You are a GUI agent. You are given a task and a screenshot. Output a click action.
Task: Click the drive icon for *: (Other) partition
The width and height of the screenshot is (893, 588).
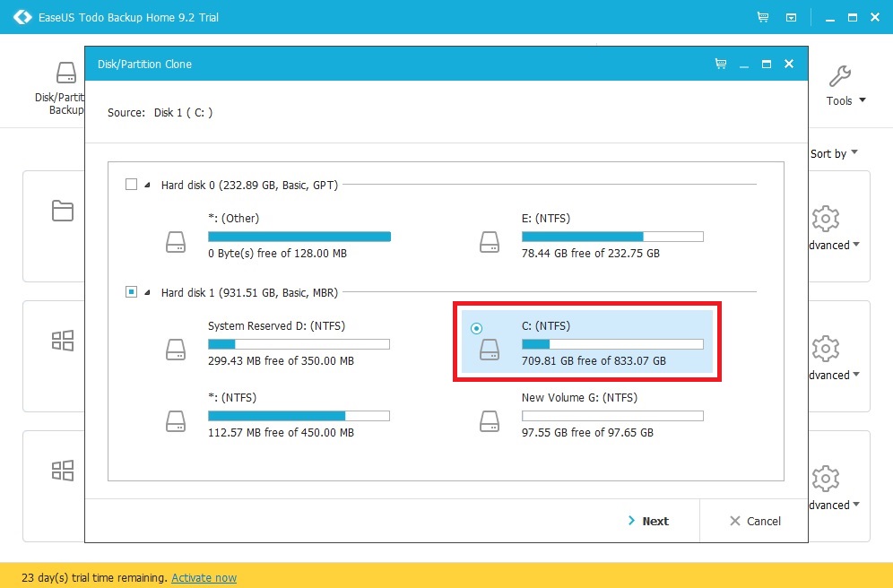pos(176,242)
